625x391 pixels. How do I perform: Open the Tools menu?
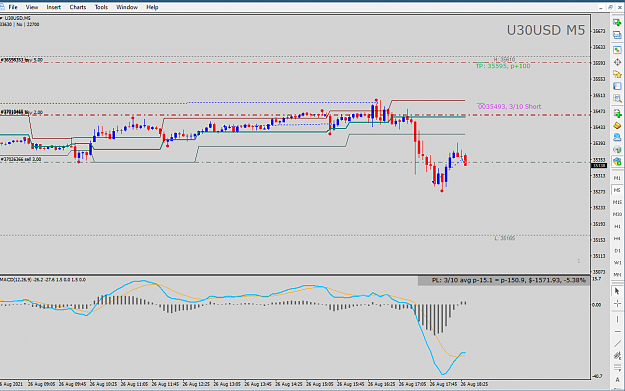click(x=101, y=7)
